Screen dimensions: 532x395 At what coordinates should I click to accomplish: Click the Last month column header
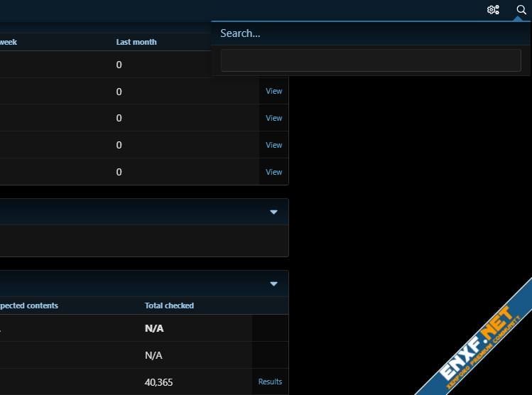(136, 42)
